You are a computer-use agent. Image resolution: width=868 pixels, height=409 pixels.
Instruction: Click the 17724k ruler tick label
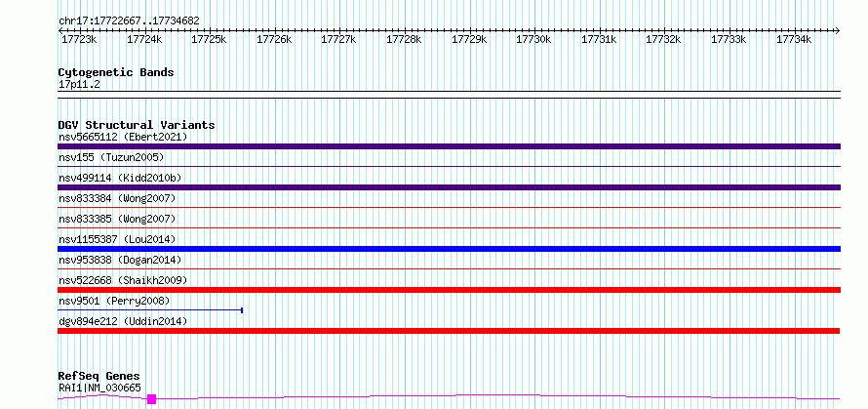pyautogui.click(x=144, y=39)
